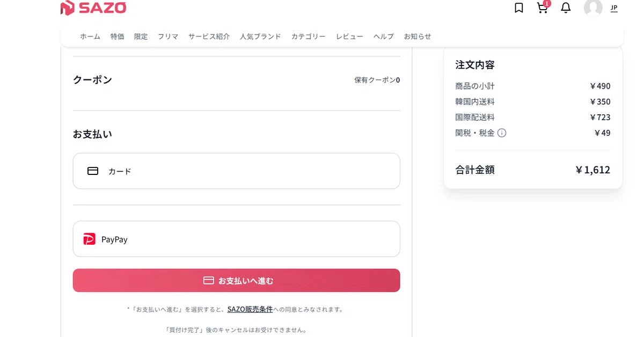The height and width of the screenshot is (337, 644).
Task: Visit the 人気ブランド page
Action: (x=260, y=36)
